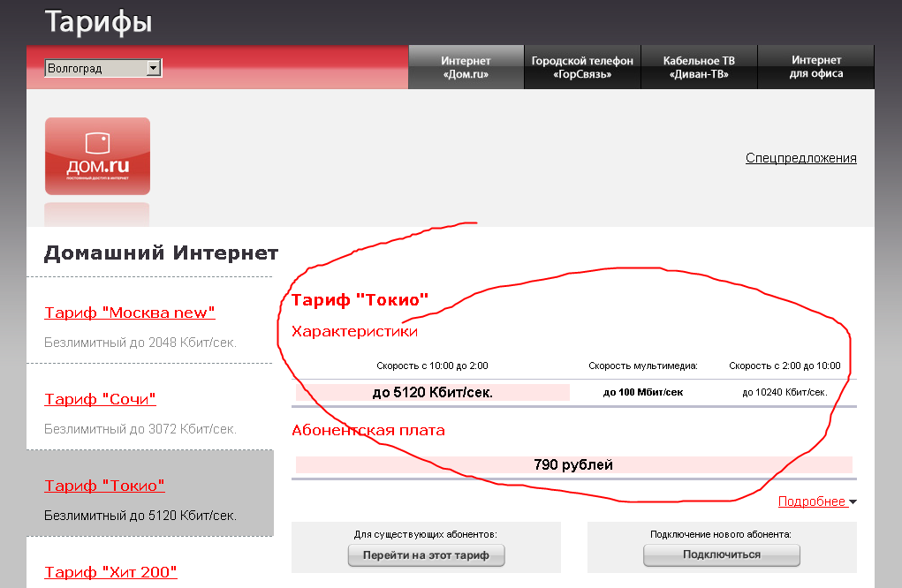The image size is (902, 588).
Task: Open Тариф "Москва new" link
Action: 130,313
